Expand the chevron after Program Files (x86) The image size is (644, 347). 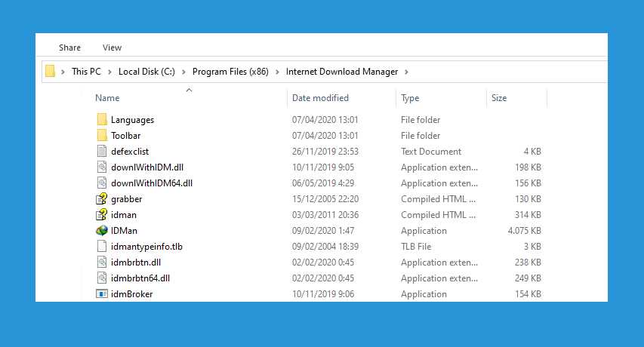tap(277, 72)
